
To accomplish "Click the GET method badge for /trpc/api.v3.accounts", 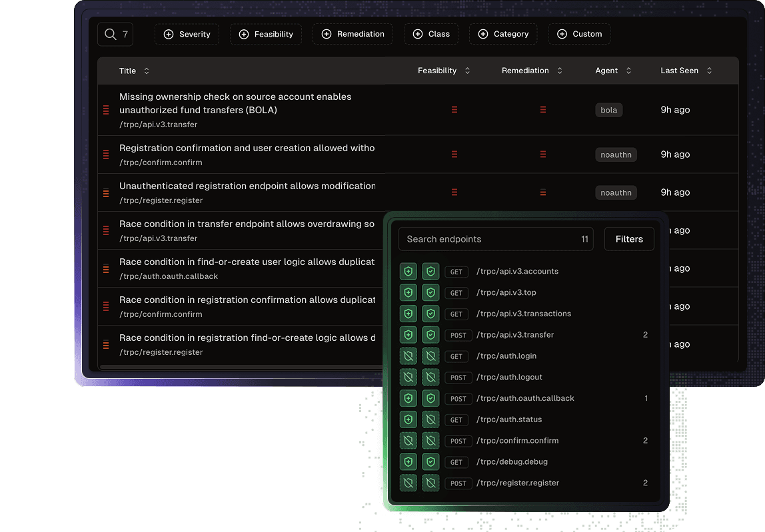I will (x=456, y=272).
